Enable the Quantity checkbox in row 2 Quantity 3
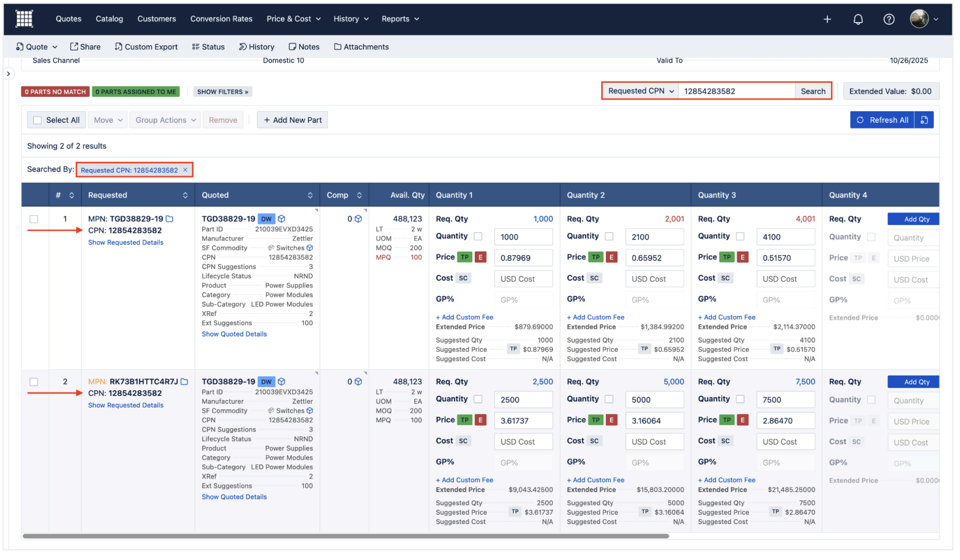This screenshot has width=960, height=560. 740,399
